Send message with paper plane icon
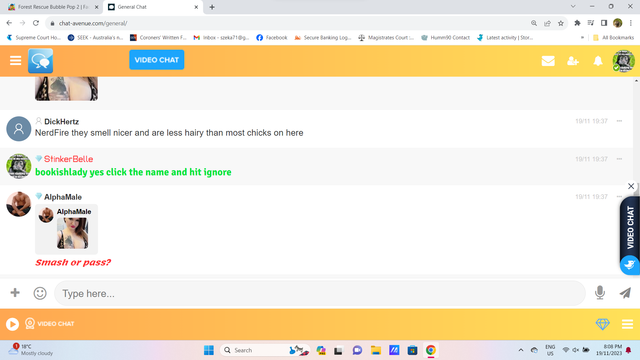The image size is (640, 360). (625, 293)
